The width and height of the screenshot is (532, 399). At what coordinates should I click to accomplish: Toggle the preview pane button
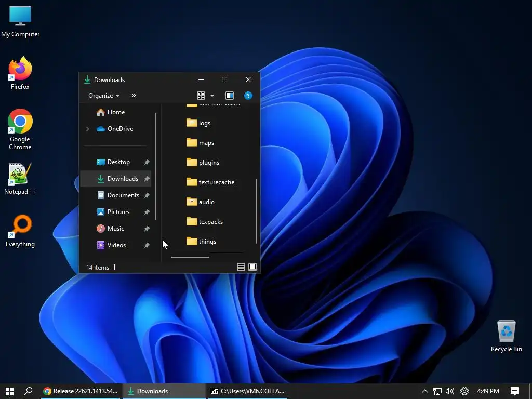(230, 96)
